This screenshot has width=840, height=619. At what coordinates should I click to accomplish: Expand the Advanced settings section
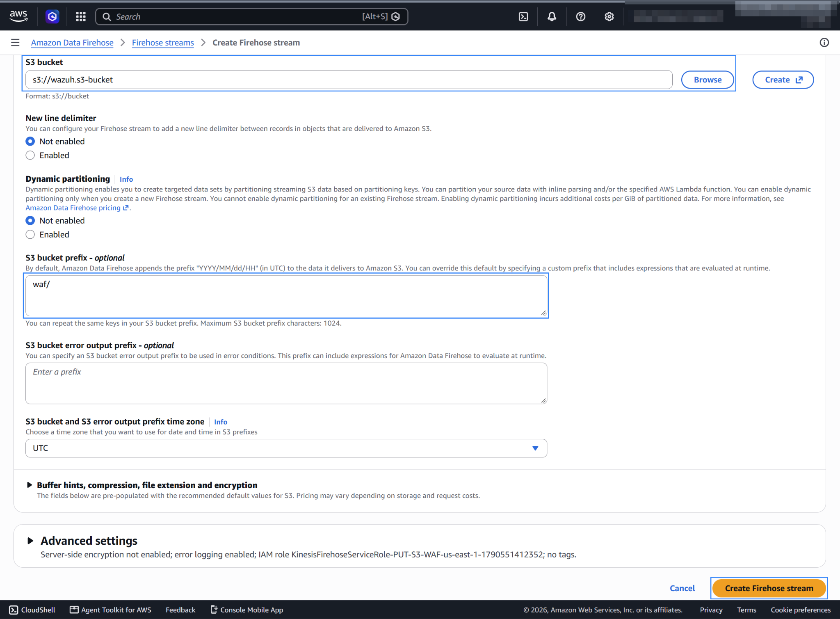30,541
